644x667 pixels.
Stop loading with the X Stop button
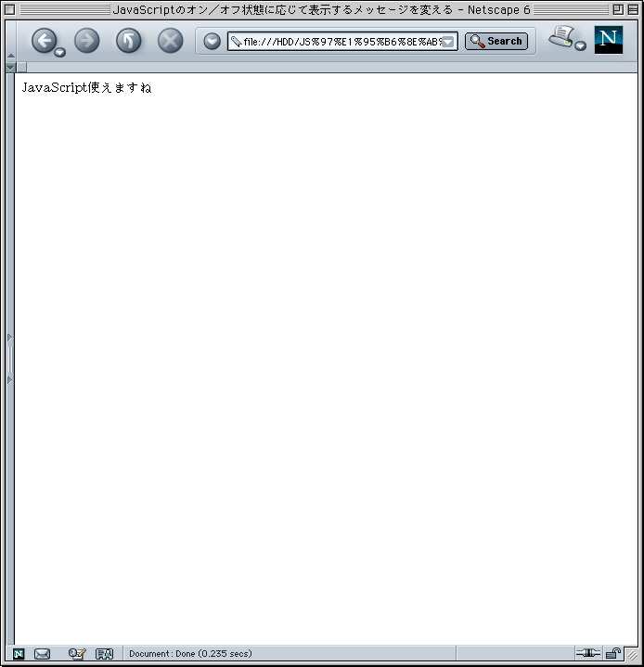pyautogui.click(x=170, y=41)
